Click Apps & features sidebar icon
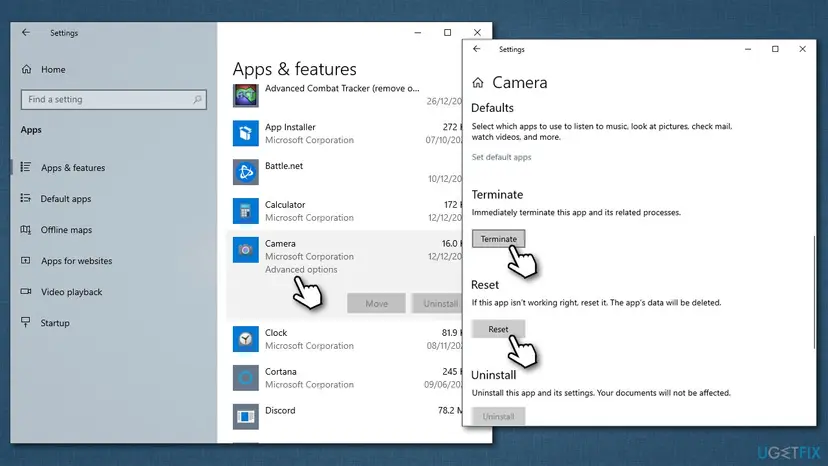This screenshot has width=828, height=466. click(25, 167)
